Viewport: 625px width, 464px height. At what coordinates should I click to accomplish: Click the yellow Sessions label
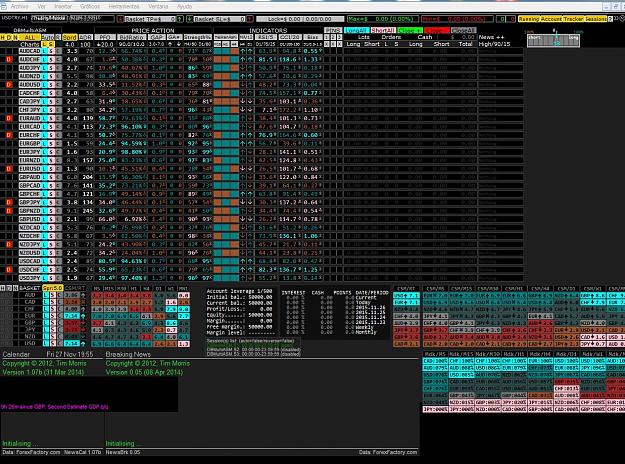pos(595,19)
